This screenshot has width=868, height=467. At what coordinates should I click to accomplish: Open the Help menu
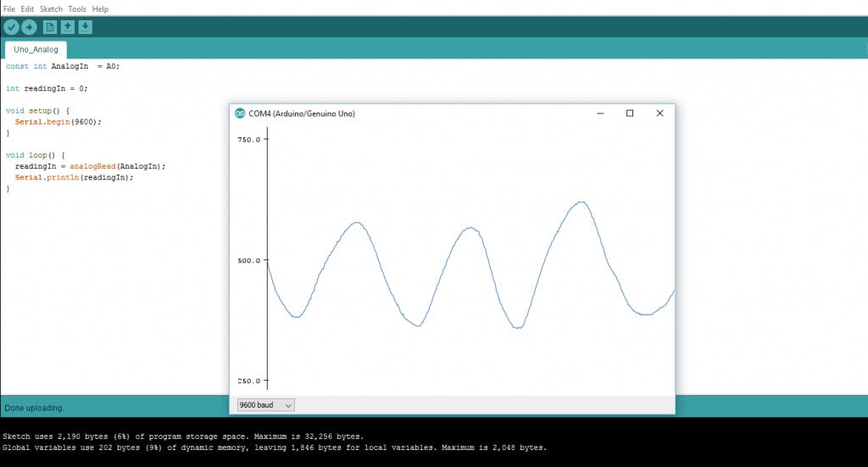pyautogui.click(x=100, y=8)
